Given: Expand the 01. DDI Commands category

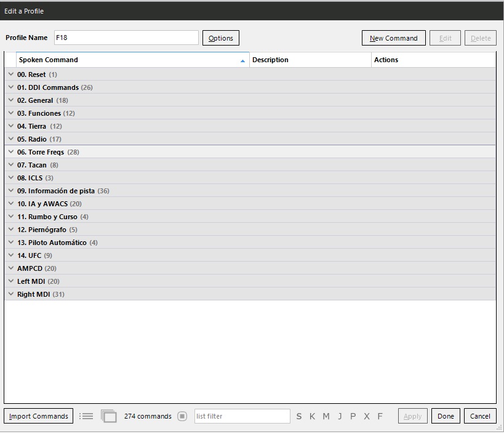Looking at the screenshot, I should (x=11, y=87).
